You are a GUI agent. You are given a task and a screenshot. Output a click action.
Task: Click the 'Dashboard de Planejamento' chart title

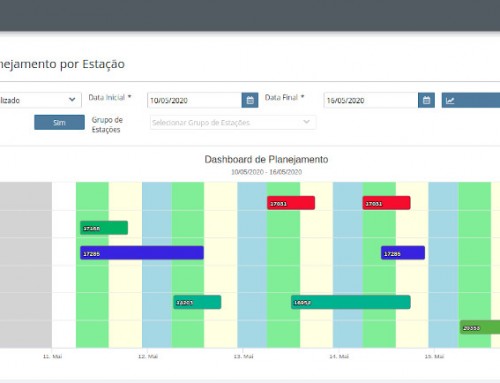266,159
